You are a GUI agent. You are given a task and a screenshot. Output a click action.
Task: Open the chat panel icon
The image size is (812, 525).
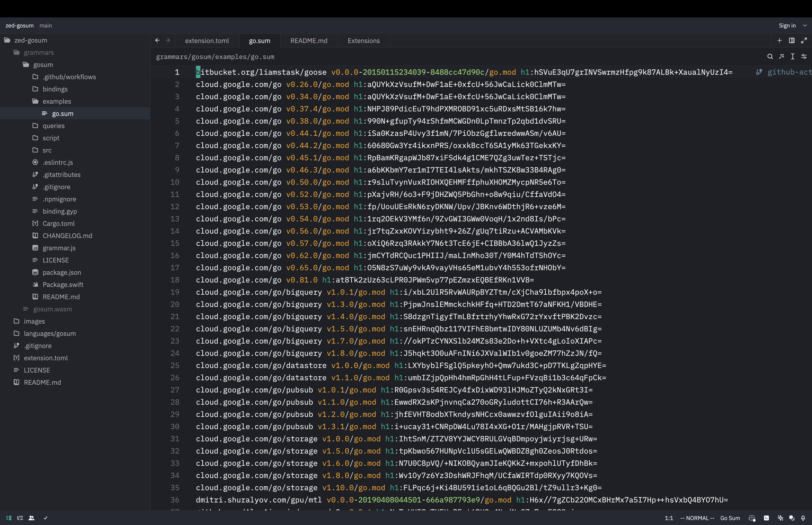coord(792,518)
